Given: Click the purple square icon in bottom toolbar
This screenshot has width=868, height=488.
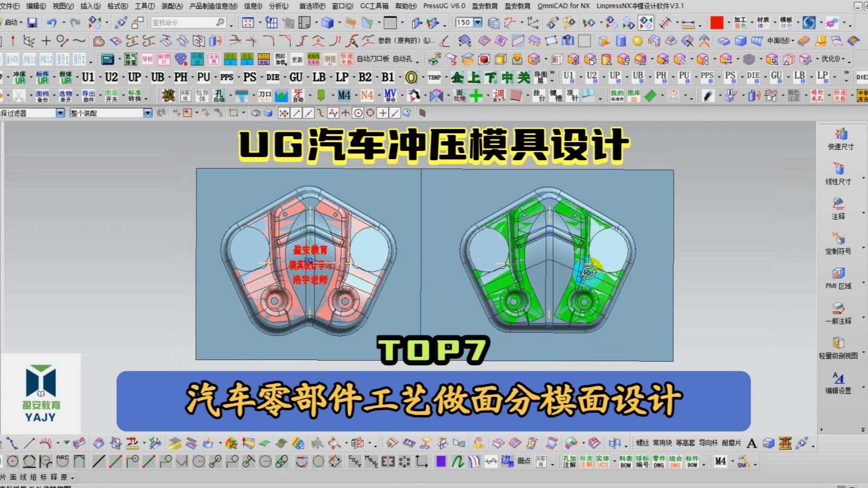Looking at the screenshot, I should click(x=441, y=462).
